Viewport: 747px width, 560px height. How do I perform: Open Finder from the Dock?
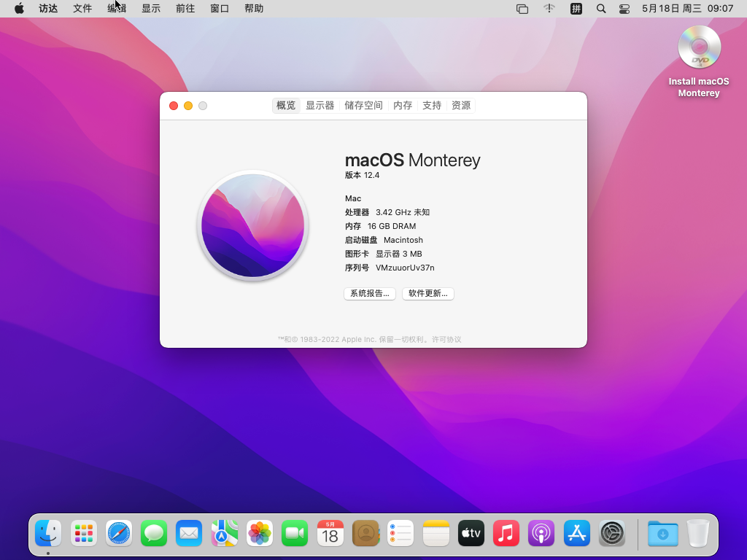pyautogui.click(x=48, y=533)
